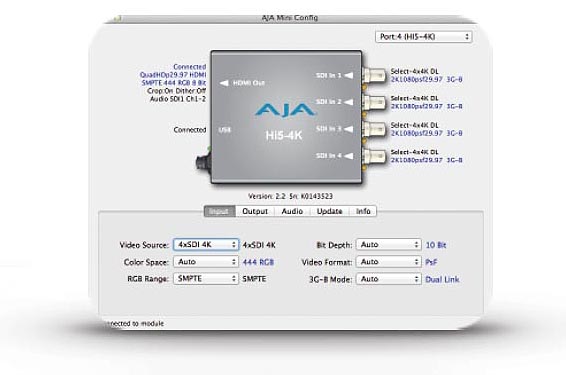Click the SMPTE detected range value
This screenshot has width=566, height=375.
point(254,279)
